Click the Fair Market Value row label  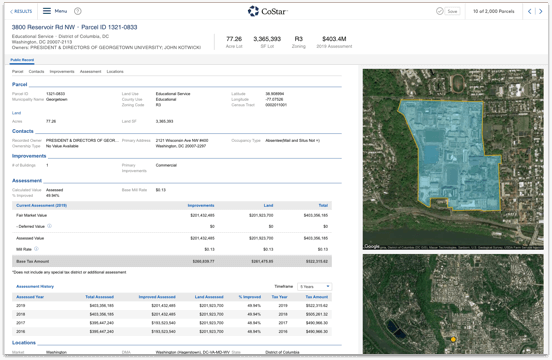31,215
